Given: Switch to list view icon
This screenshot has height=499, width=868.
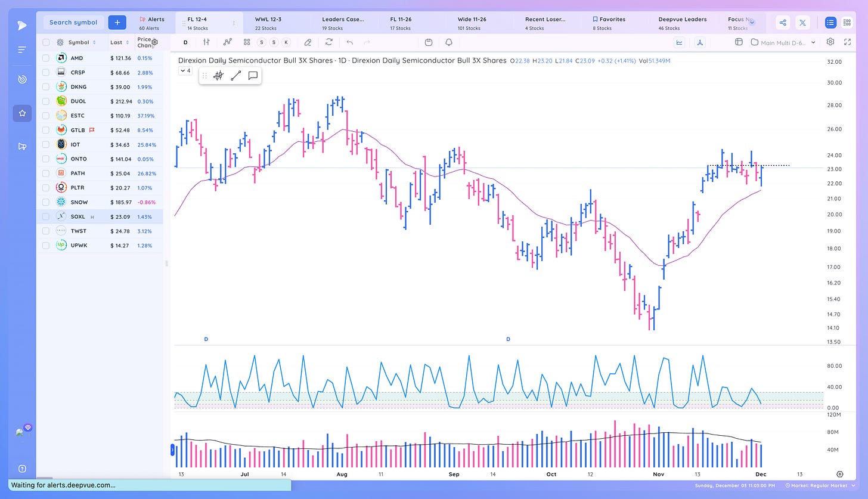Looking at the screenshot, I should [x=830, y=23].
